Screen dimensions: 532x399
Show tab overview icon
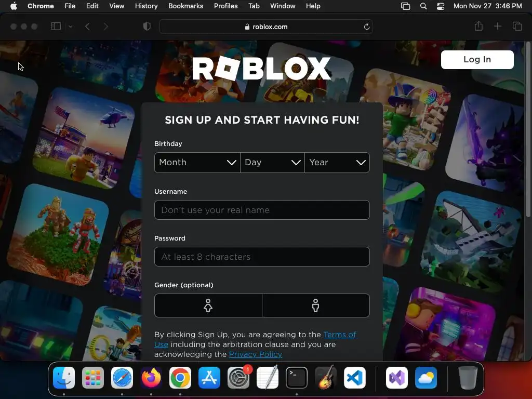tap(517, 26)
